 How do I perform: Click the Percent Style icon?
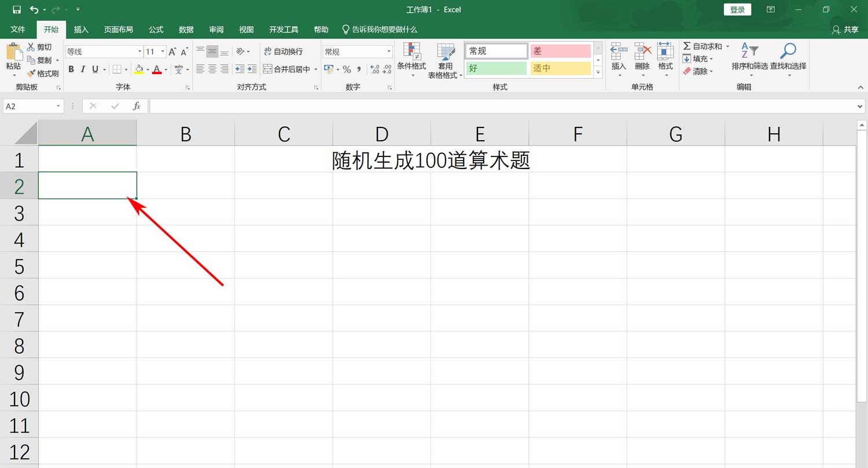[347, 70]
